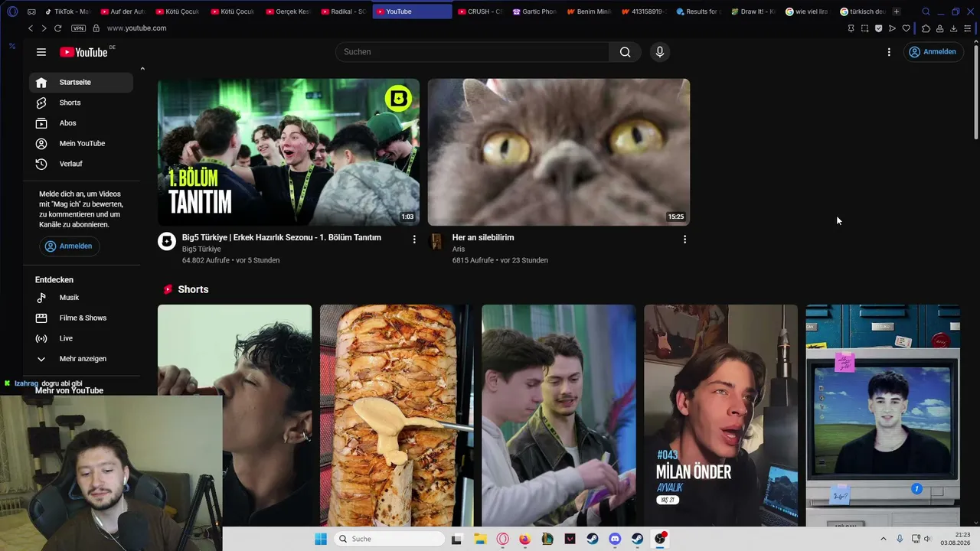This screenshot has height=551, width=980.
Task: Open the Opera menu logo button
Action: pyautogui.click(x=12, y=11)
